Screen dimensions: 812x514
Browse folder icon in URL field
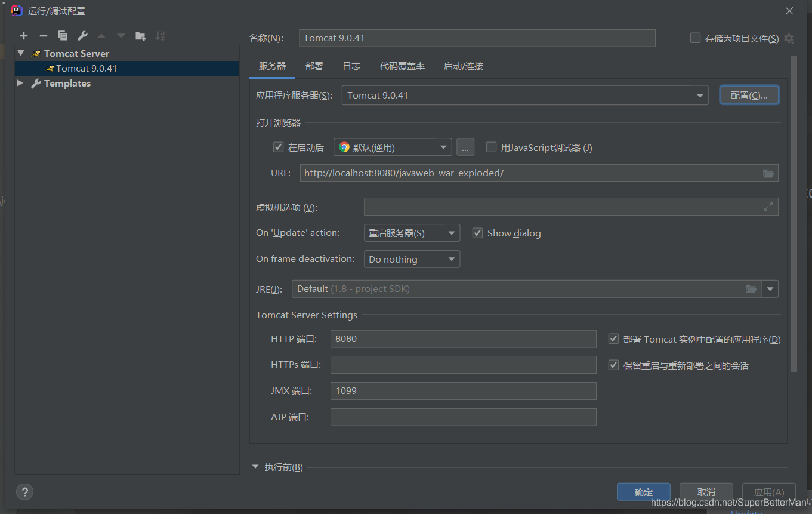coord(768,173)
